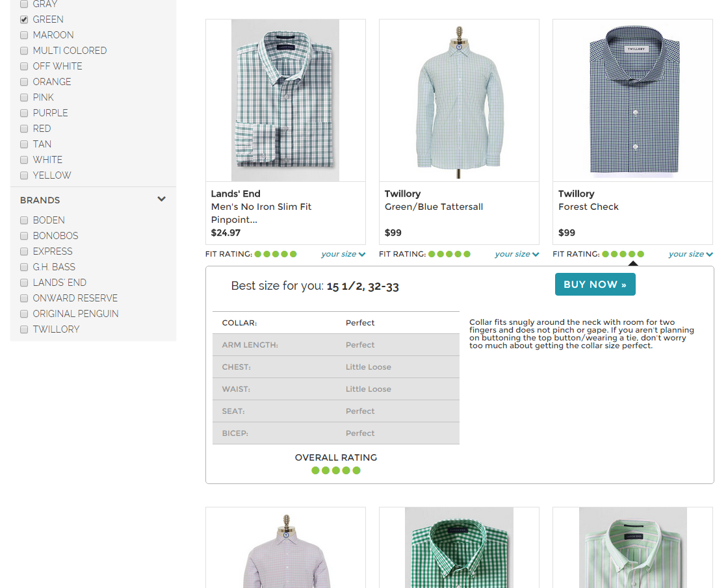Open the green gingham shirt in bottom row
Screen dimensions: 728x588
pyautogui.click(x=459, y=548)
